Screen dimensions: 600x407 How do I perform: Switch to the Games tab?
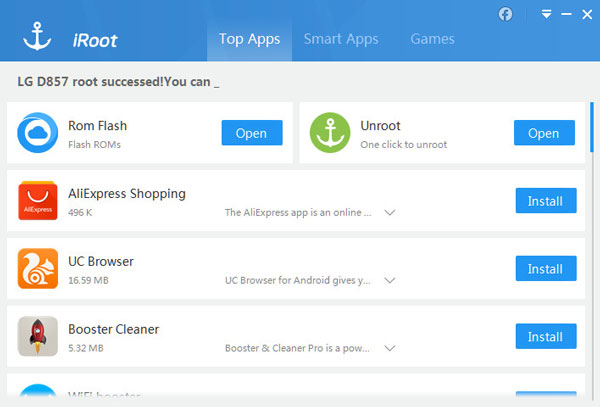click(x=432, y=39)
